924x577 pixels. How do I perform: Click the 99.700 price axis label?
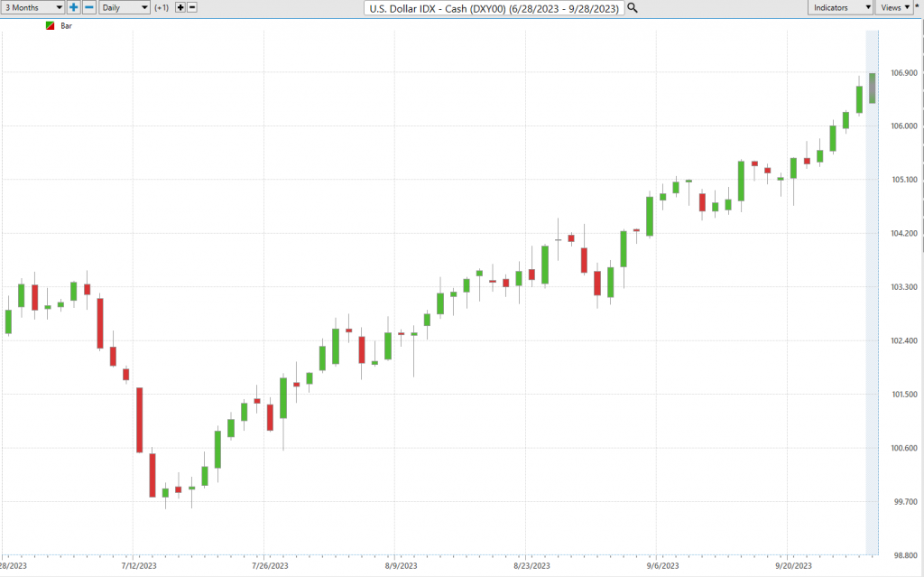[x=906, y=501]
